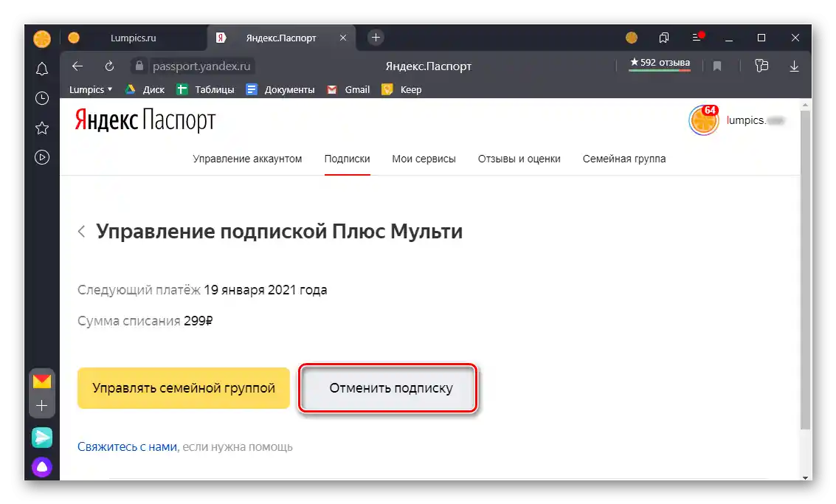Open the Gmail bookmark

(x=348, y=89)
